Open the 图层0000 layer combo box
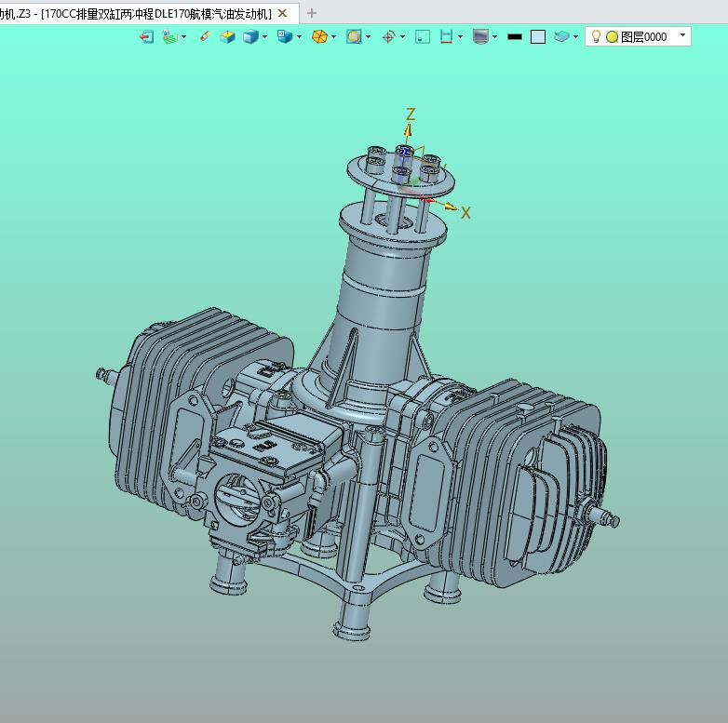The image size is (728, 723). point(638,36)
